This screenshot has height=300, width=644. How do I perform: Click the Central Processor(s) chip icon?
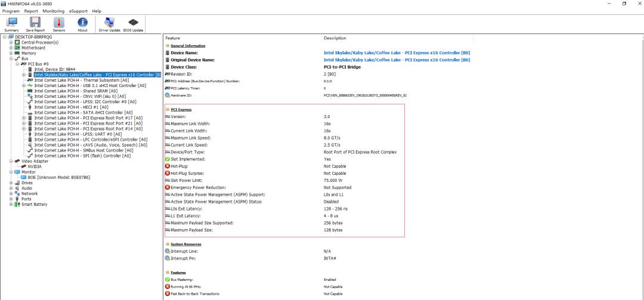[x=17, y=42]
